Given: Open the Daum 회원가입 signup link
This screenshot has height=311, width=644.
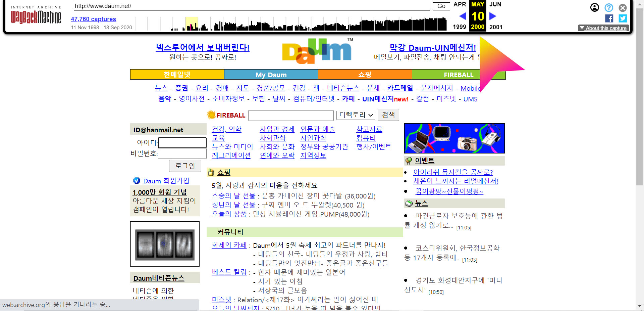Looking at the screenshot, I should [x=166, y=181].
